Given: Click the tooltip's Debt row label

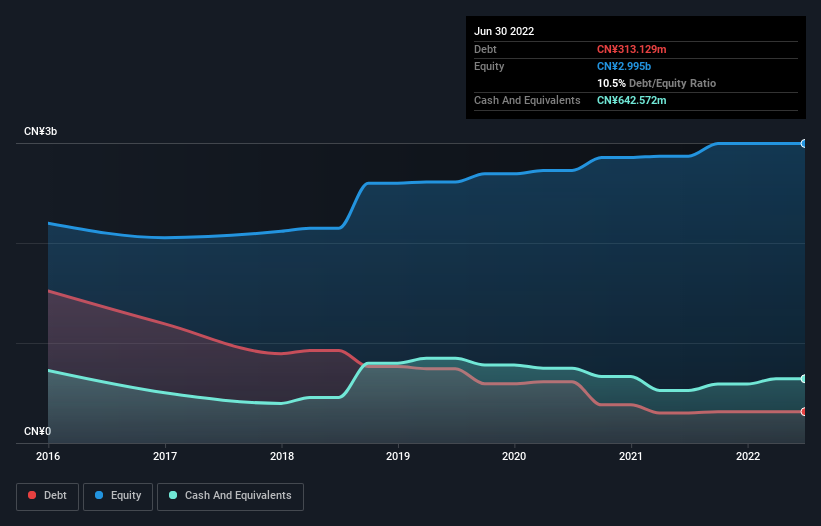Looking at the screenshot, I should 485,49.
